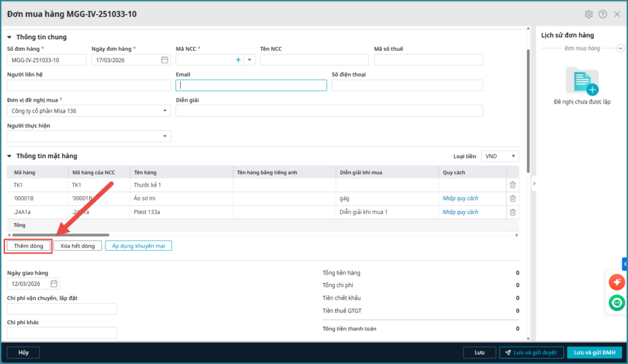This screenshot has width=628, height=364.
Task: Collapse the Đơn mua hàng history group
Action: coord(621,48)
